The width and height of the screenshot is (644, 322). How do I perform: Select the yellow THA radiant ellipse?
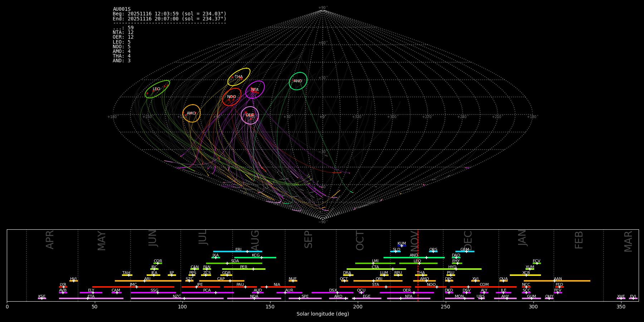click(x=239, y=77)
